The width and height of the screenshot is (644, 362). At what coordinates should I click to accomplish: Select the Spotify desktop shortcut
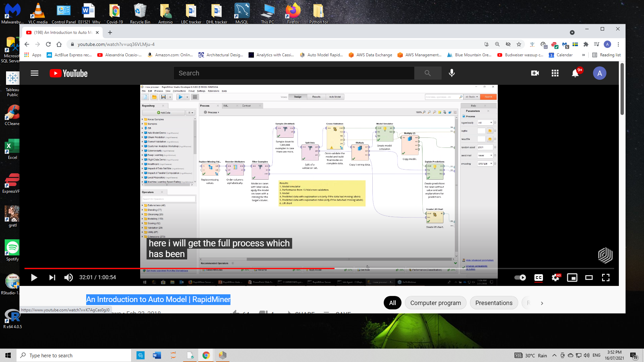[x=12, y=250]
